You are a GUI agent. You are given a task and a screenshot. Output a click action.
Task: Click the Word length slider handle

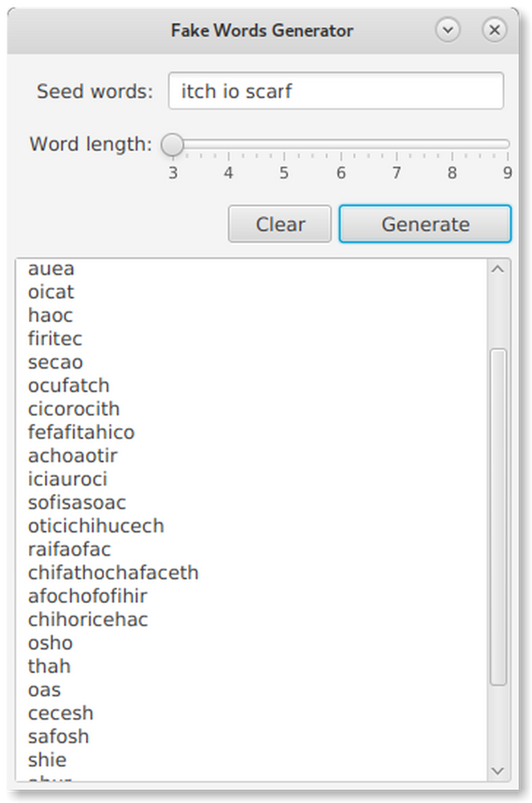173,145
